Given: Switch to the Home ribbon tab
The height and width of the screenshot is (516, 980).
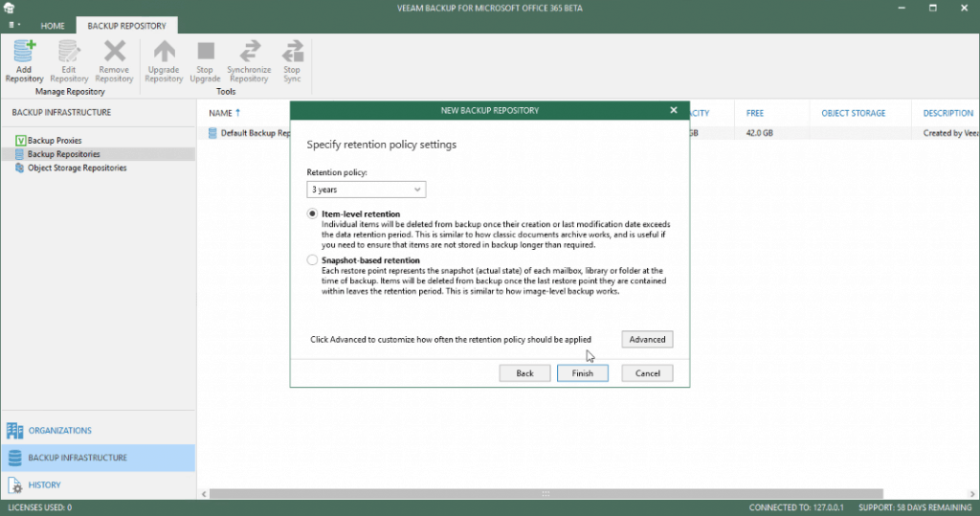Looking at the screenshot, I should pos(53,26).
